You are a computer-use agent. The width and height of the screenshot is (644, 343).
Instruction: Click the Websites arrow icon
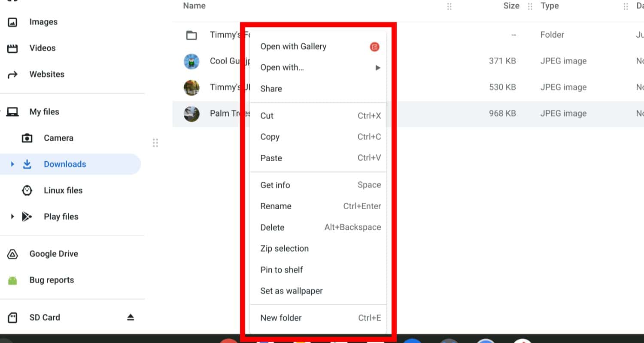point(13,75)
